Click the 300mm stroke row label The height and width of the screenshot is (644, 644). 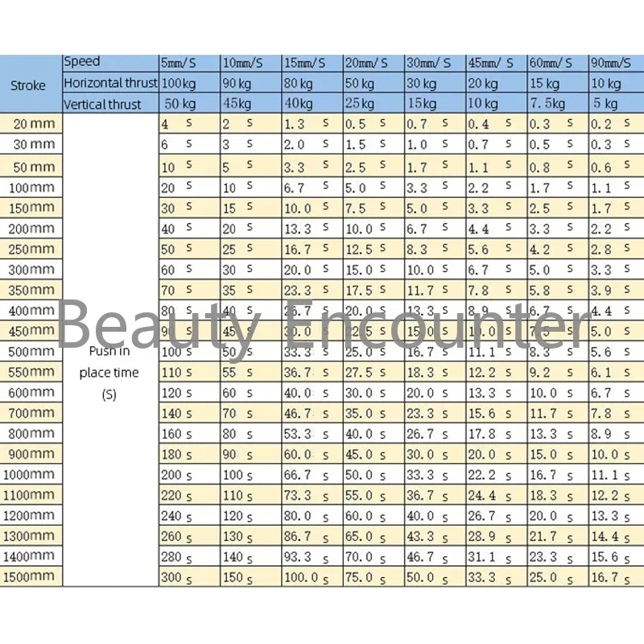point(31,270)
